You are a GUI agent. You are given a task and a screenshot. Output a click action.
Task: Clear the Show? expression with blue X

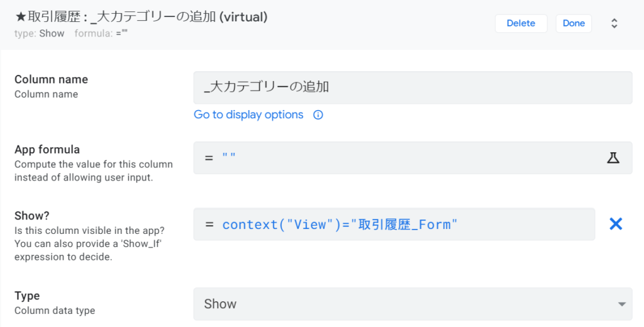(616, 224)
